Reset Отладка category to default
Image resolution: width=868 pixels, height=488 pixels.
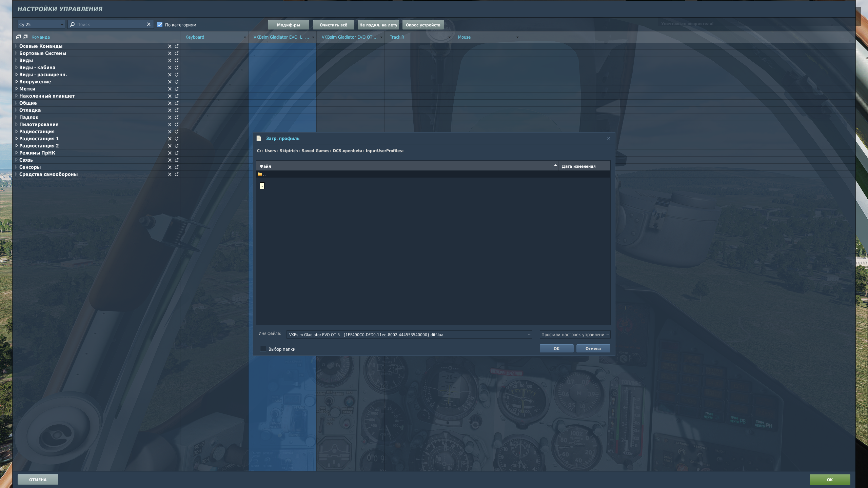[176, 110]
